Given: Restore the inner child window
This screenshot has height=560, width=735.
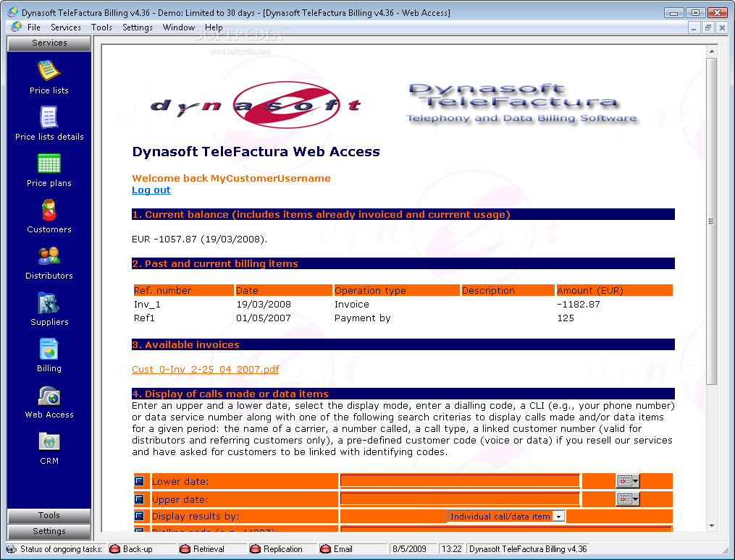Looking at the screenshot, I should [707, 27].
